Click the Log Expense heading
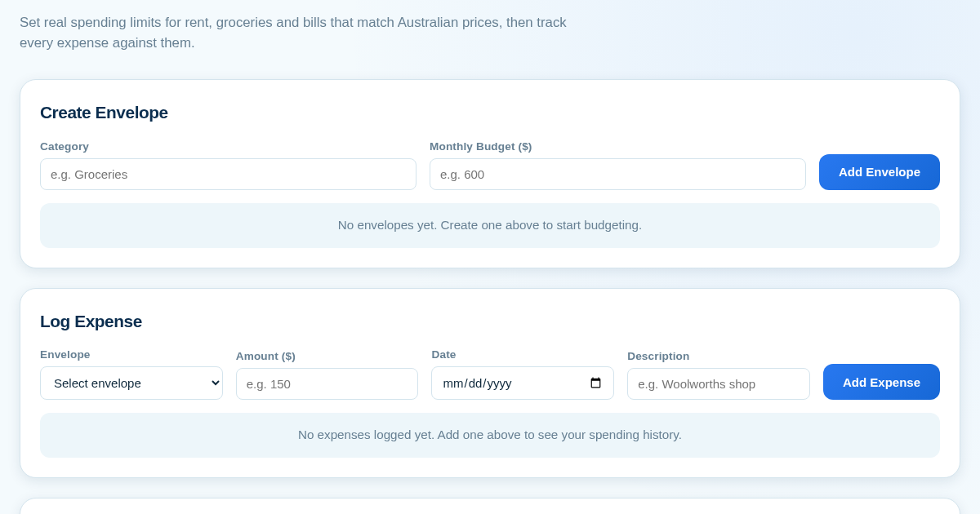The image size is (980, 514). [91, 321]
